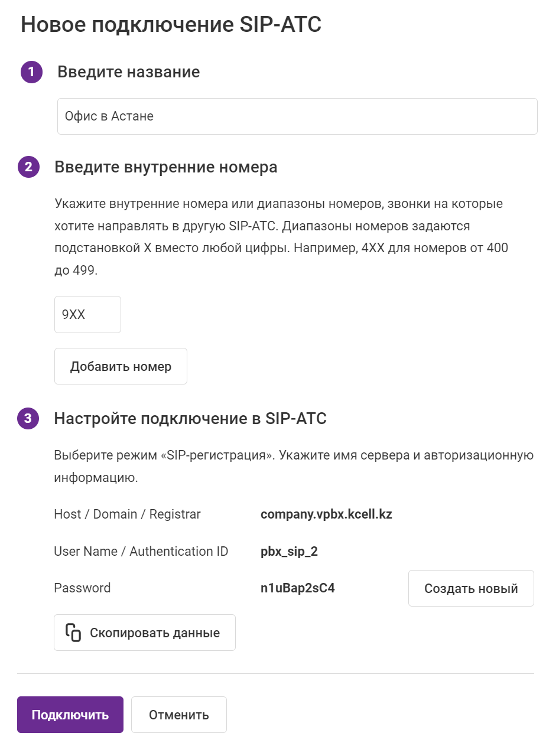Select the host value company.vpbx.kcell.kz
The width and height of the screenshot is (559, 756).
tap(326, 514)
